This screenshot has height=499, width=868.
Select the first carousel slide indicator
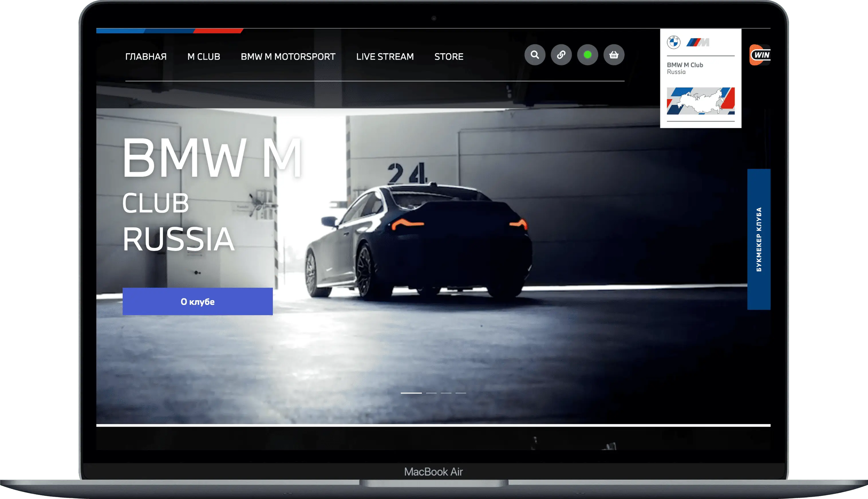(x=411, y=393)
